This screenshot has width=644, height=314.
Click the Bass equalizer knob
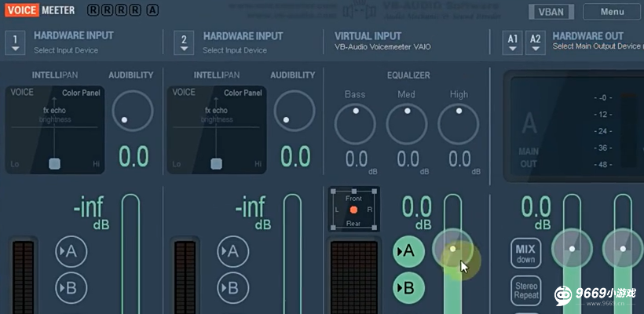355,124
